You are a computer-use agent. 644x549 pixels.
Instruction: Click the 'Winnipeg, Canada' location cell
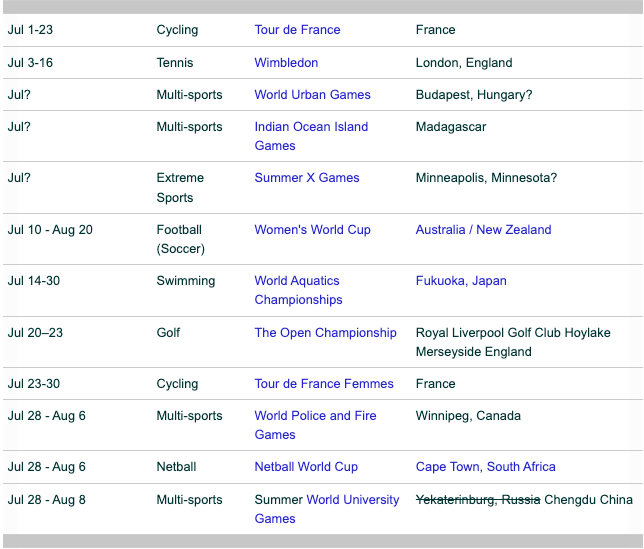tap(468, 416)
